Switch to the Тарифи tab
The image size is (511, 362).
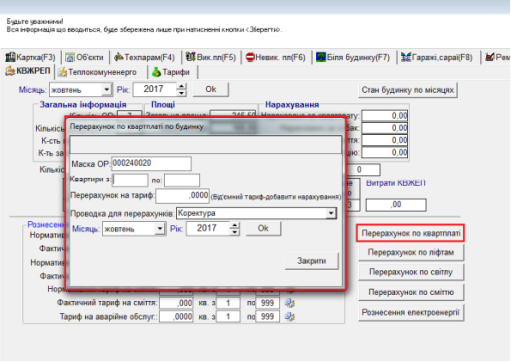[x=171, y=72]
